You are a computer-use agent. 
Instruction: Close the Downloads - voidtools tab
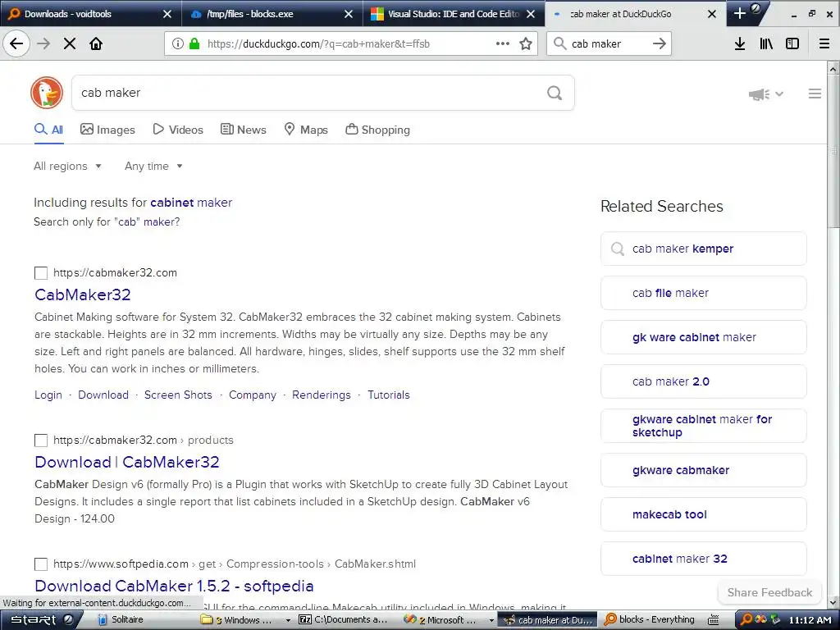tap(167, 14)
